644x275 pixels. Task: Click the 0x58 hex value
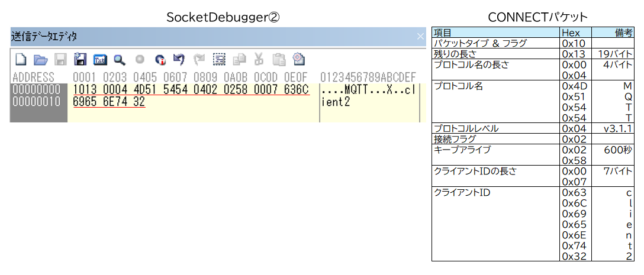[574, 160]
